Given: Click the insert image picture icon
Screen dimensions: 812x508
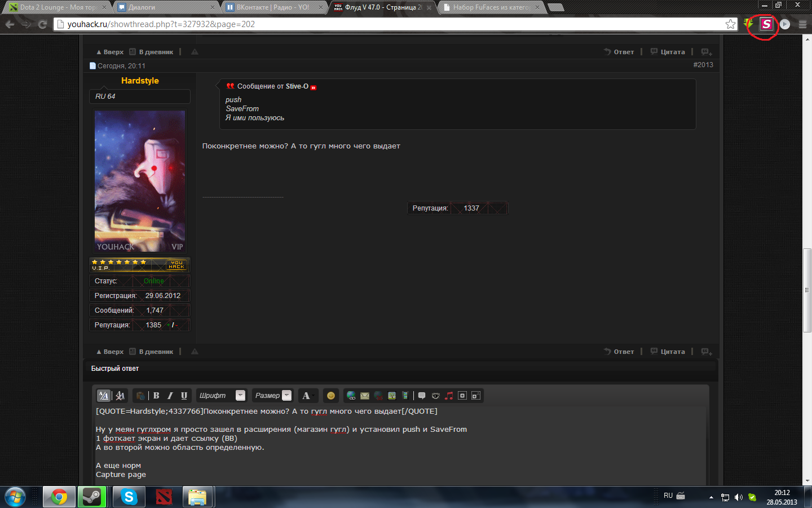Looking at the screenshot, I should 392,396.
